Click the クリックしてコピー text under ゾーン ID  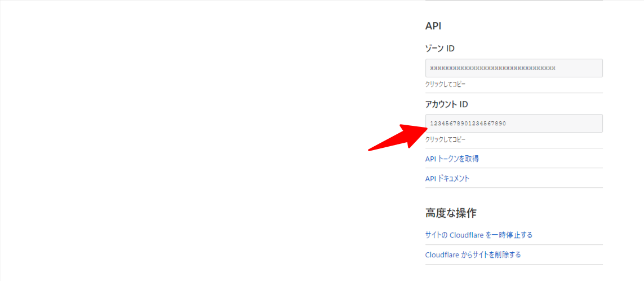pyautogui.click(x=445, y=84)
